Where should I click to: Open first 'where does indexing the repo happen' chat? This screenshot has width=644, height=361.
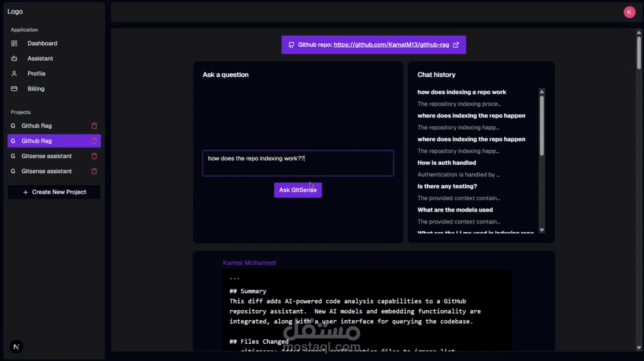[471, 116]
